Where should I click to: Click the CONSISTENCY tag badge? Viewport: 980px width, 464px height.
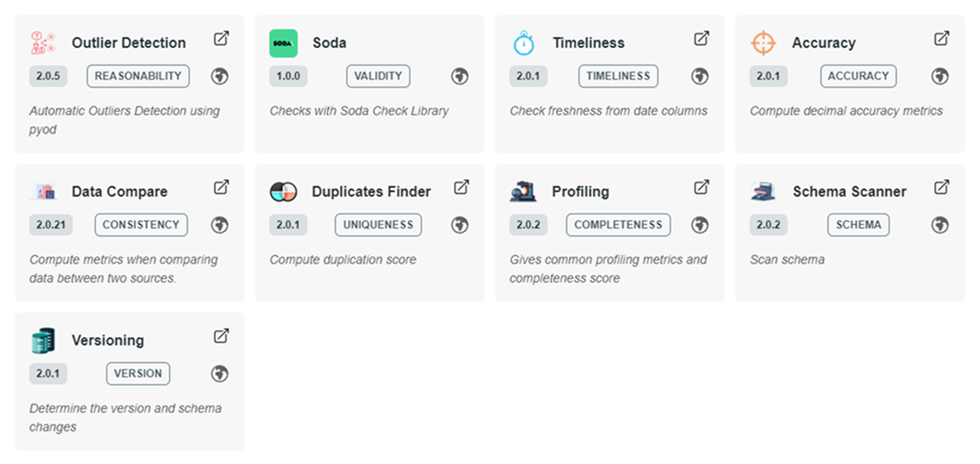tap(141, 225)
